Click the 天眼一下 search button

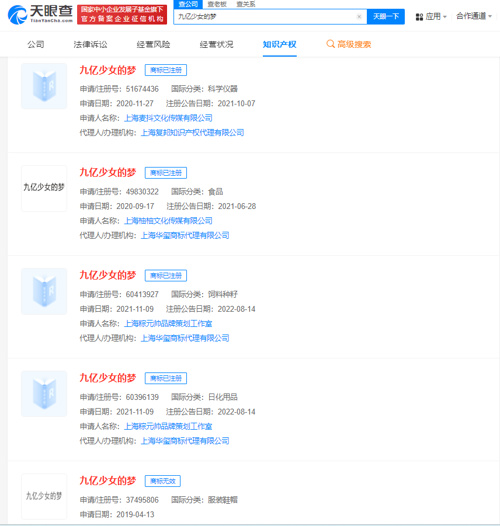point(386,16)
